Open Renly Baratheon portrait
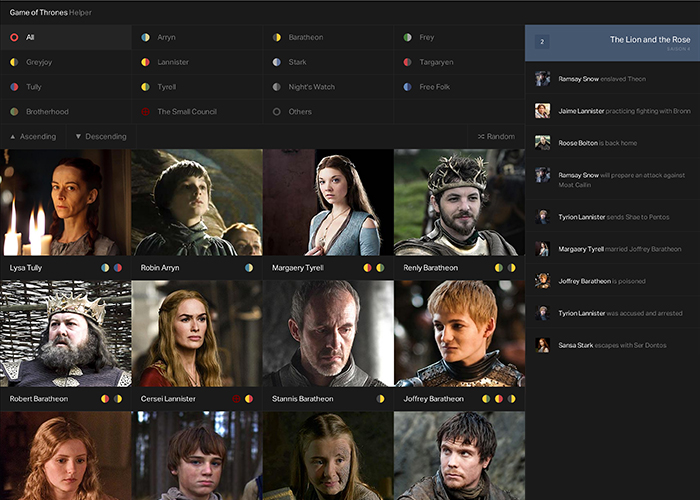 [459, 202]
